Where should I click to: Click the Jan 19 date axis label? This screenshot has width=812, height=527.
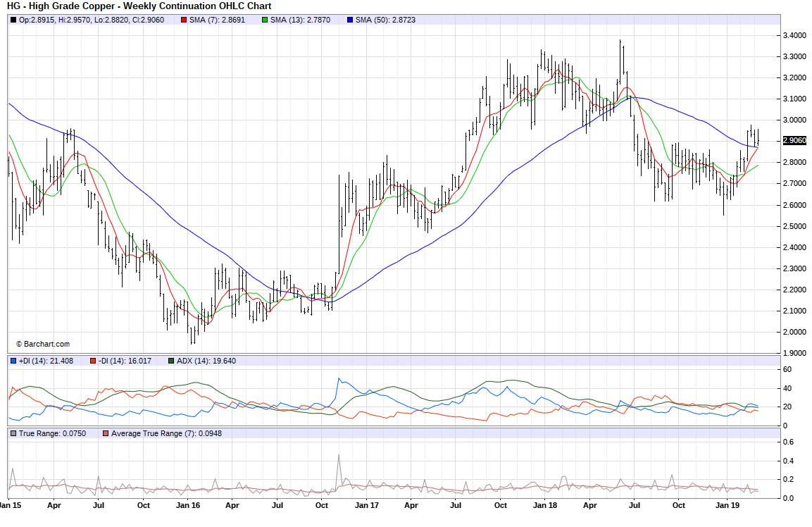726,505
